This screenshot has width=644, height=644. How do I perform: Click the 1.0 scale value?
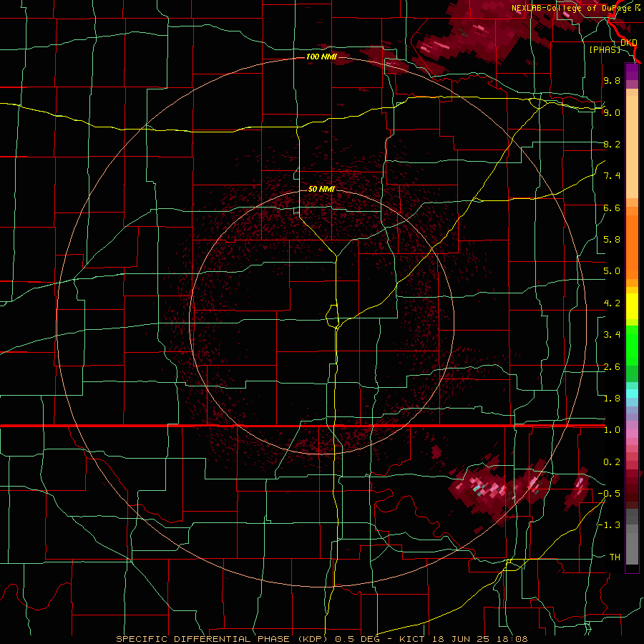tap(612, 430)
